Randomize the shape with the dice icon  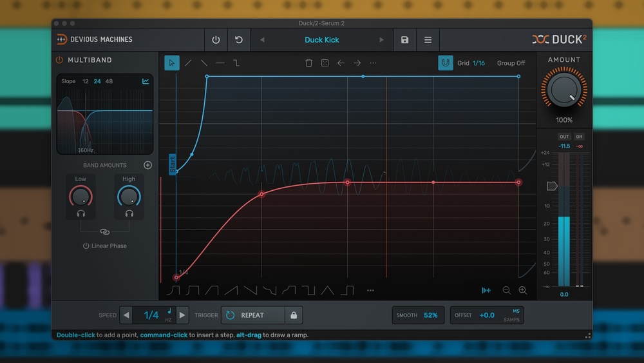tap(325, 63)
